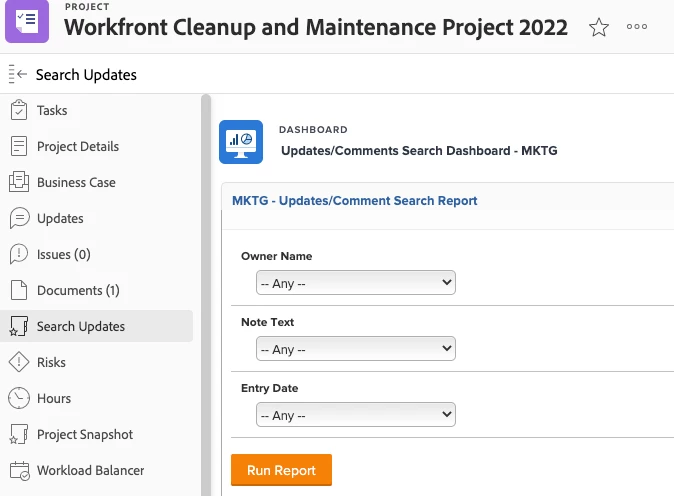Open the three-dot more options menu
Image resolution: width=674 pixels, height=496 pixels.
[x=637, y=27]
